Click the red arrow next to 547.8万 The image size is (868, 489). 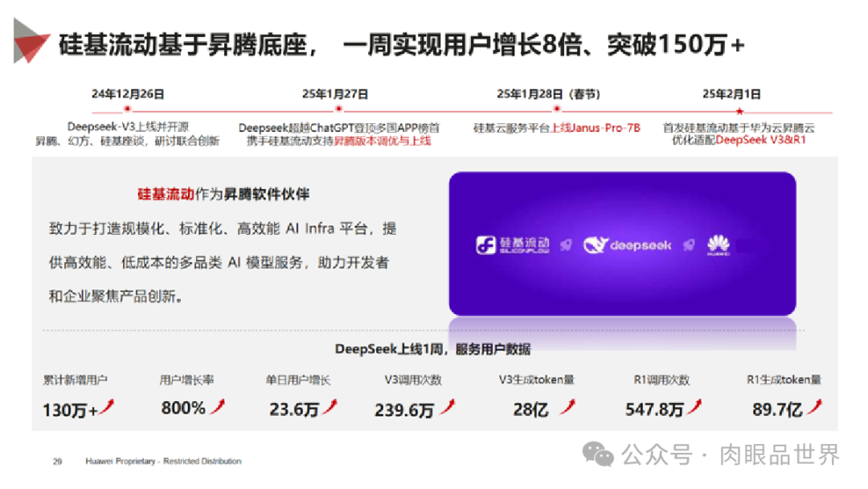(694, 407)
